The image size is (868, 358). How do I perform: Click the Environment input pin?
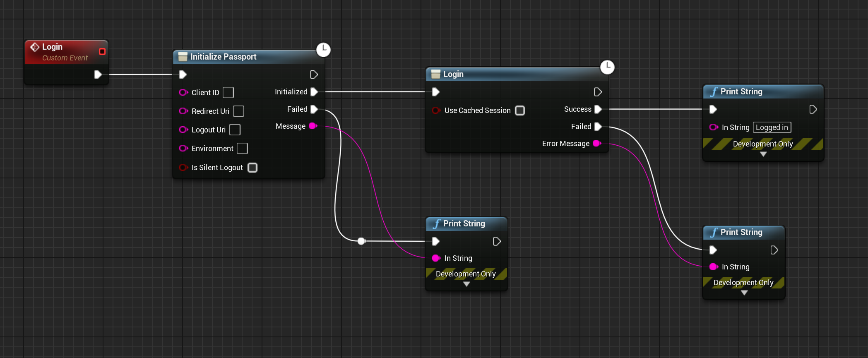(183, 148)
